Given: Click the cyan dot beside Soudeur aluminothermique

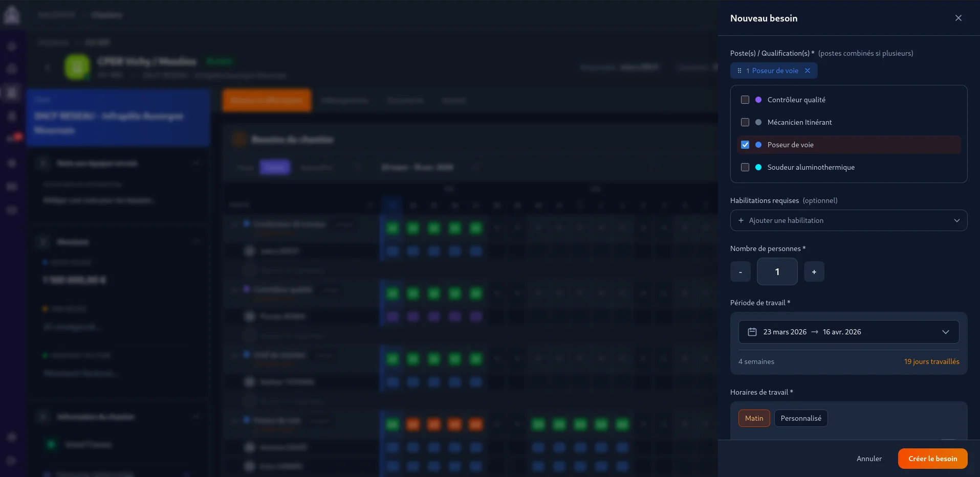Looking at the screenshot, I should (x=758, y=167).
